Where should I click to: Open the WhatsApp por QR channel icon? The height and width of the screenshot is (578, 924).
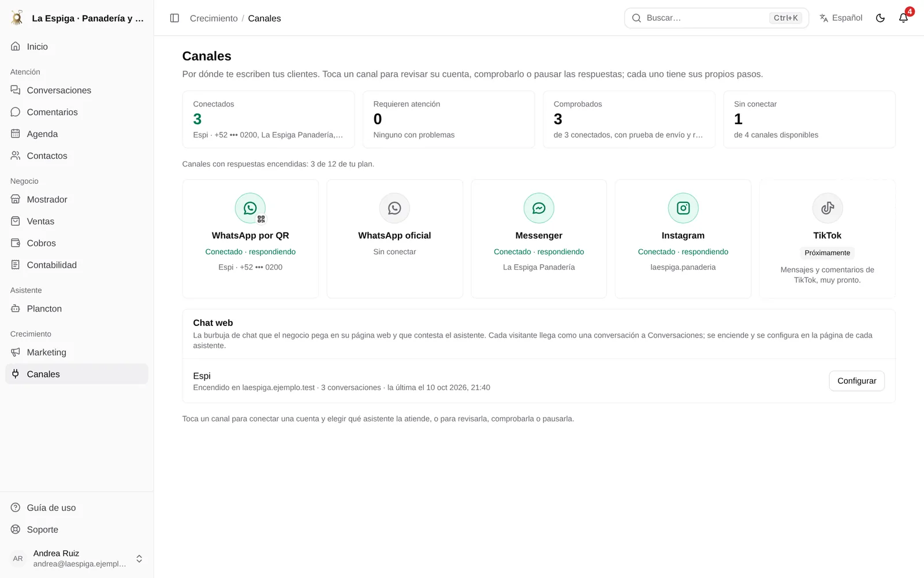[x=250, y=208]
